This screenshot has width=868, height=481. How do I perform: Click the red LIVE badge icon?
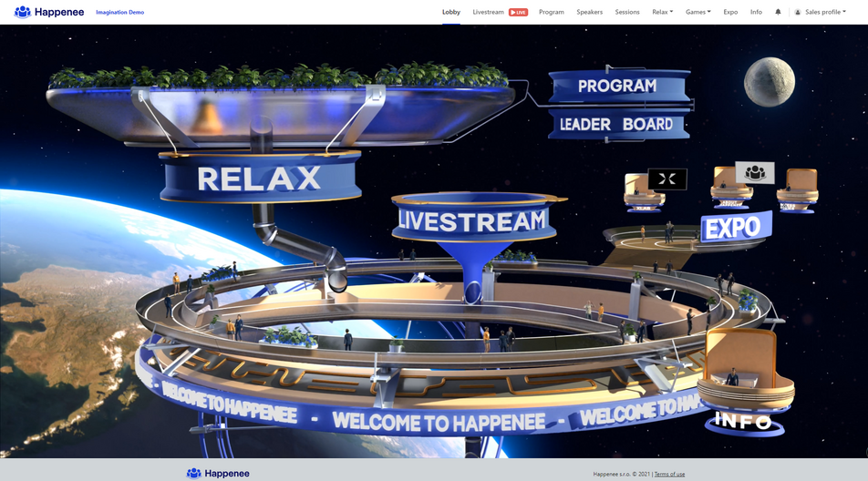coord(518,12)
